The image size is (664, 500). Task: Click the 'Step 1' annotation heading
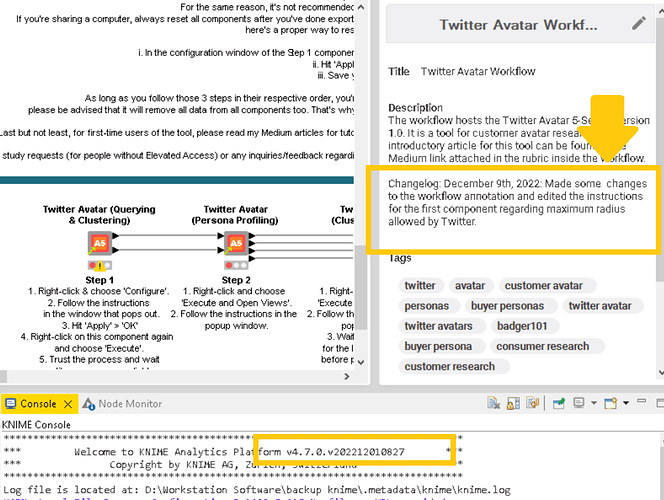point(100,280)
